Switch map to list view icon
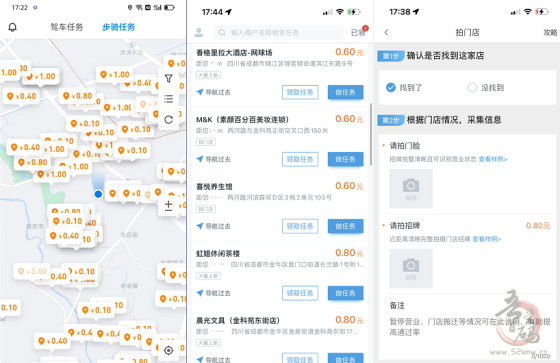Image resolution: width=560 pixels, height=363 pixels. [169, 99]
